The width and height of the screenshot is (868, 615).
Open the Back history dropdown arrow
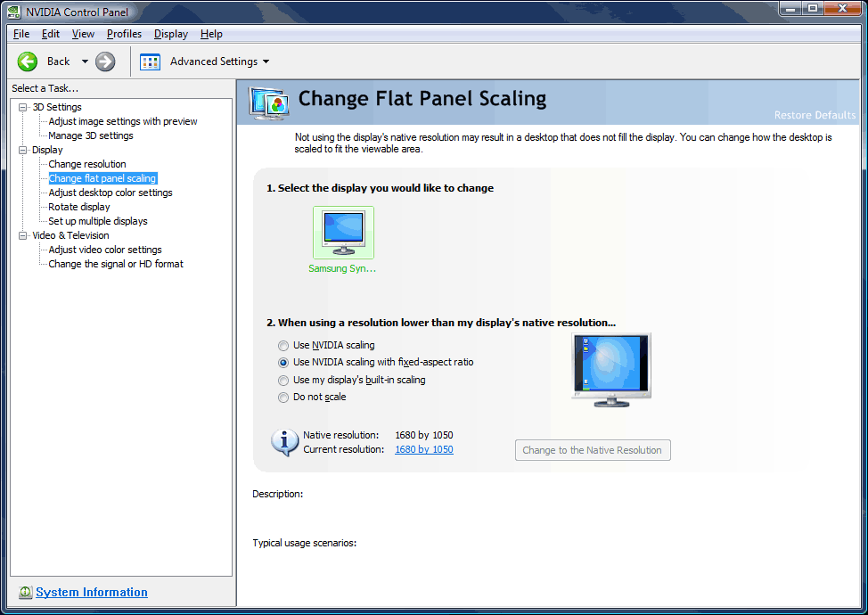pyautogui.click(x=85, y=61)
